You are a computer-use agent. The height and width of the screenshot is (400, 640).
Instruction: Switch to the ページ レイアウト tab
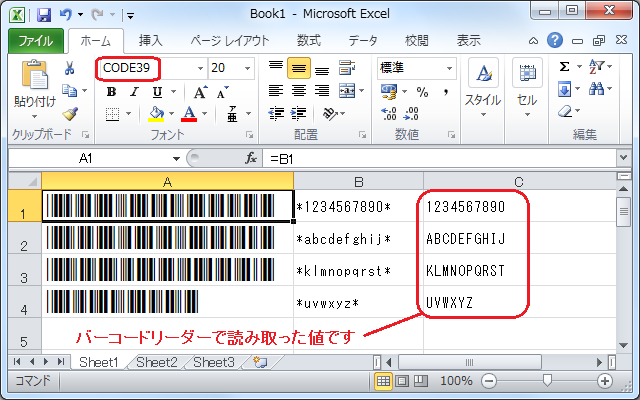click(230, 40)
